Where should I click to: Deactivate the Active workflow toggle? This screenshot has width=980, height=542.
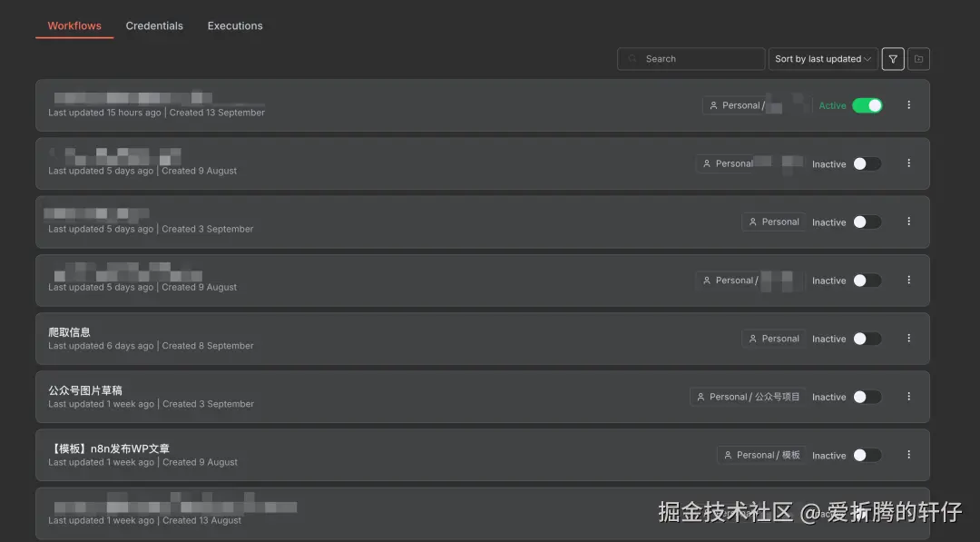point(867,105)
